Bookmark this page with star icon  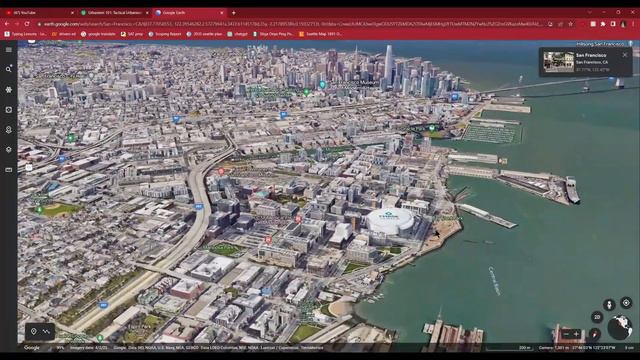tap(571, 24)
